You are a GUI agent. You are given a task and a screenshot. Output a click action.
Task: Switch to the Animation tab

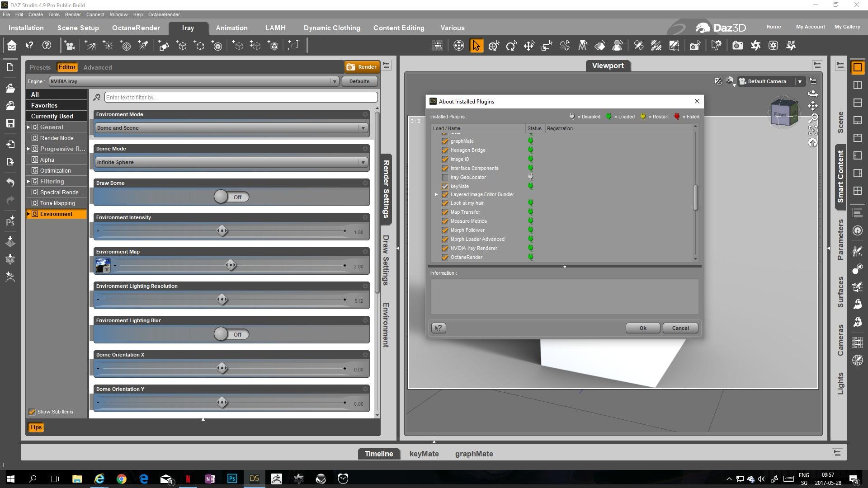pos(231,28)
